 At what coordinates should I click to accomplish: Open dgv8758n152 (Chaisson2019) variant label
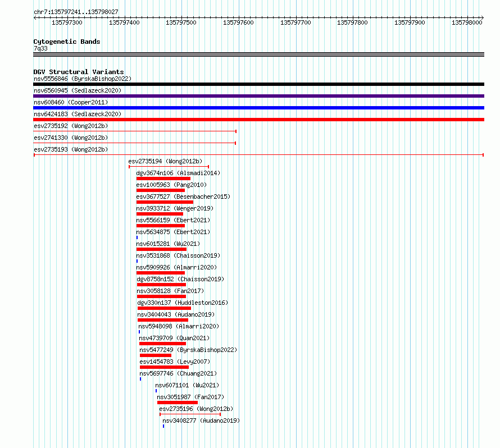point(180,279)
